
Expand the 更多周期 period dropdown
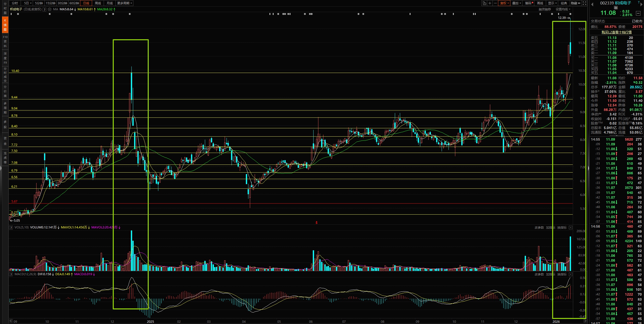pyautogui.click(x=124, y=3)
